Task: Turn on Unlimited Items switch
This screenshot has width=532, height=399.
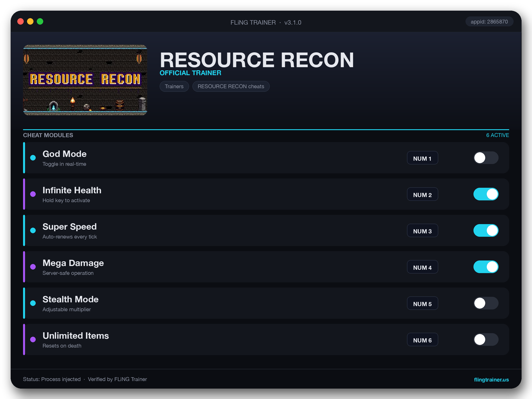Action: (x=486, y=339)
